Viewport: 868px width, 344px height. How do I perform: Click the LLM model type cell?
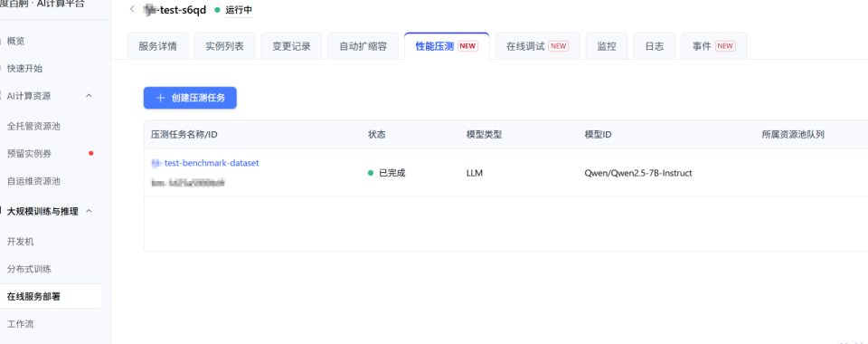tap(475, 173)
